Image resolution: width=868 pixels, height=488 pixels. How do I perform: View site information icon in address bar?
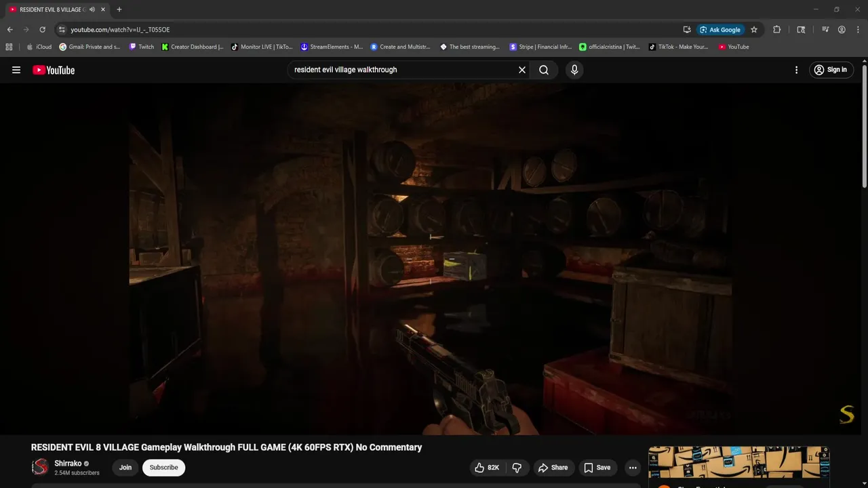pyautogui.click(x=62, y=30)
